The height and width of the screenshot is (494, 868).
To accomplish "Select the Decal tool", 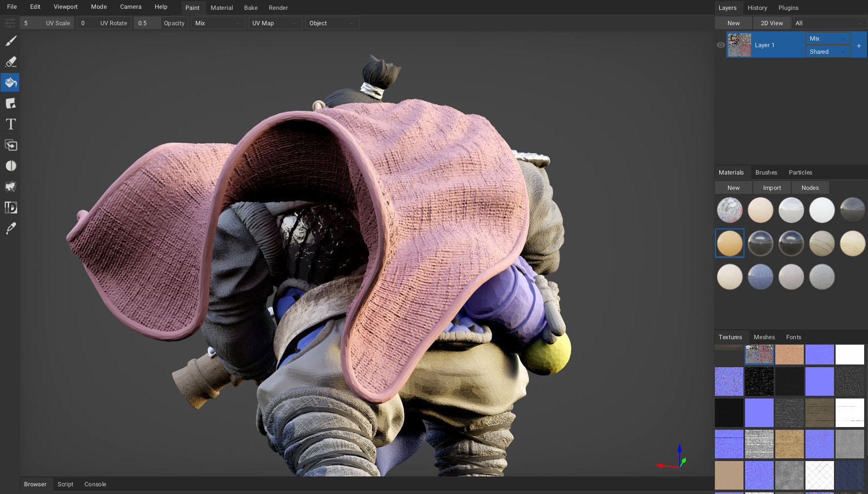I will [x=10, y=104].
